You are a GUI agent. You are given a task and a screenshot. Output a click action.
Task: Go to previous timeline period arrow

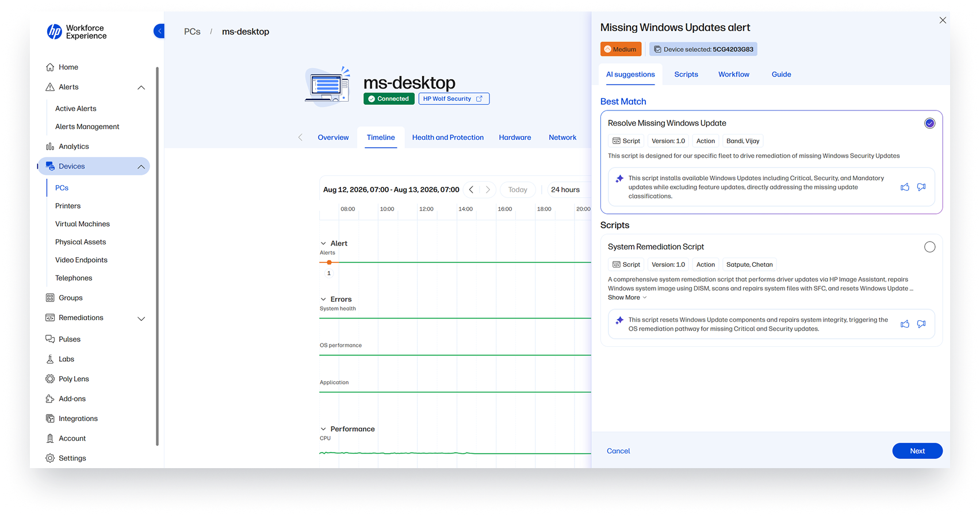471,190
